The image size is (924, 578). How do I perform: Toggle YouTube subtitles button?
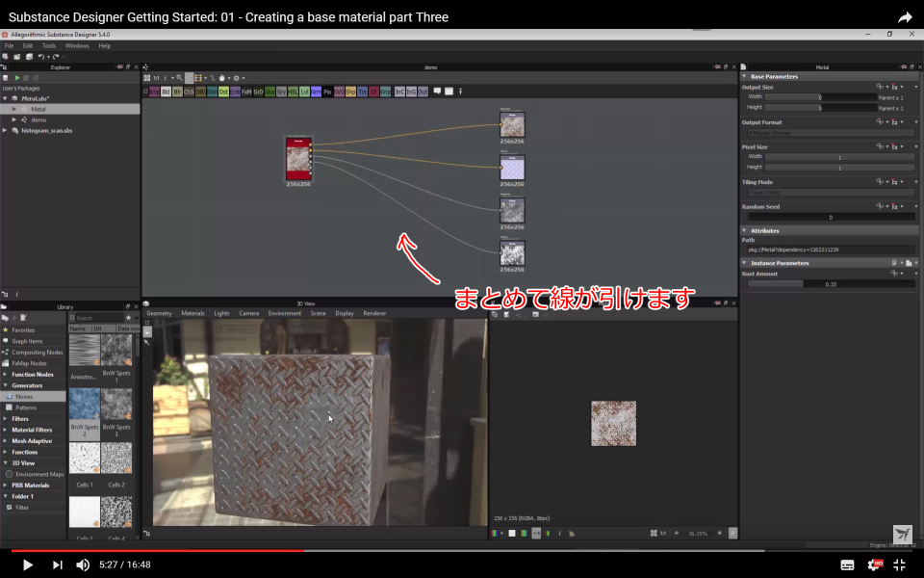[847, 565]
